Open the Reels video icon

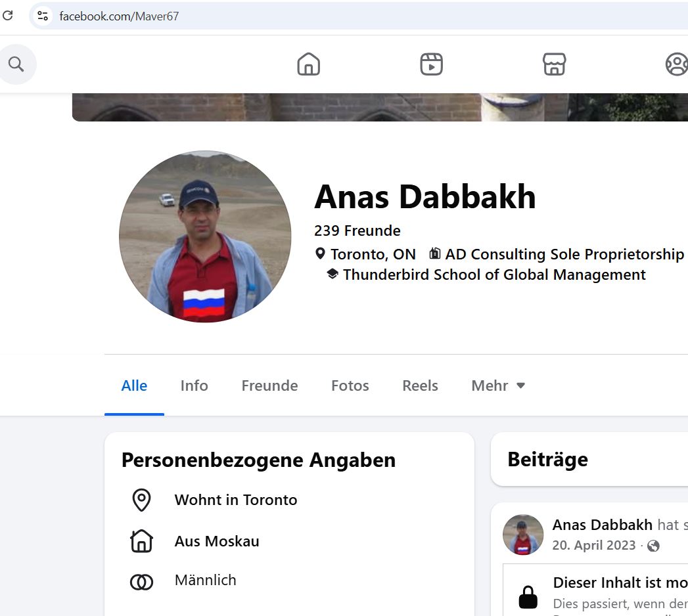[x=431, y=64]
